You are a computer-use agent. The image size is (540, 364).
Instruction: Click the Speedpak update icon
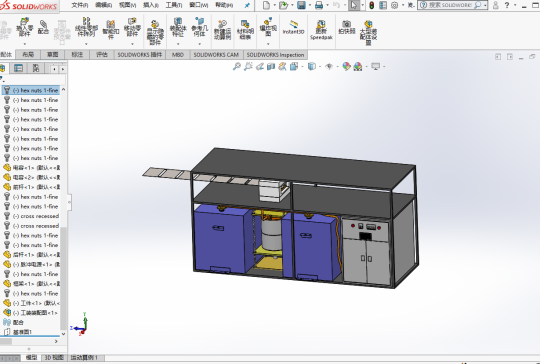(321, 29)
